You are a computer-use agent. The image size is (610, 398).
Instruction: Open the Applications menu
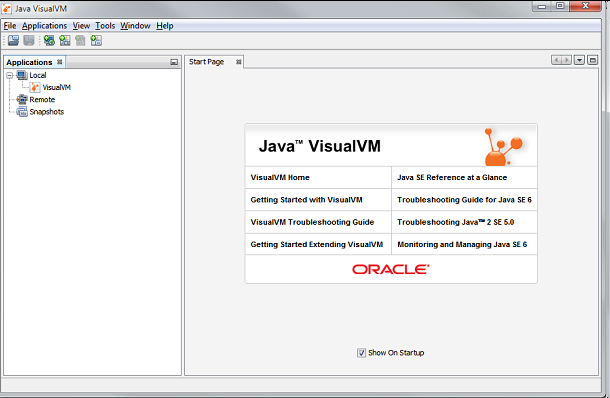[x=44, y=26]
